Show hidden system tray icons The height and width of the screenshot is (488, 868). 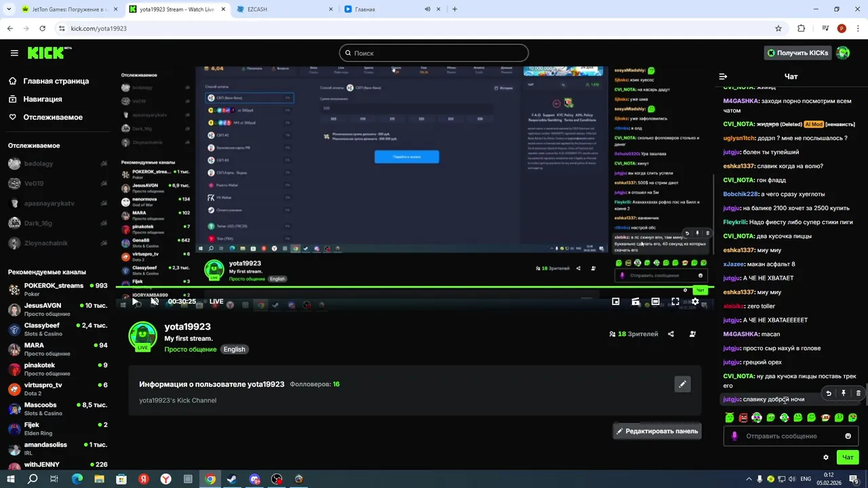pyautogui.click(x=749, y=479)
